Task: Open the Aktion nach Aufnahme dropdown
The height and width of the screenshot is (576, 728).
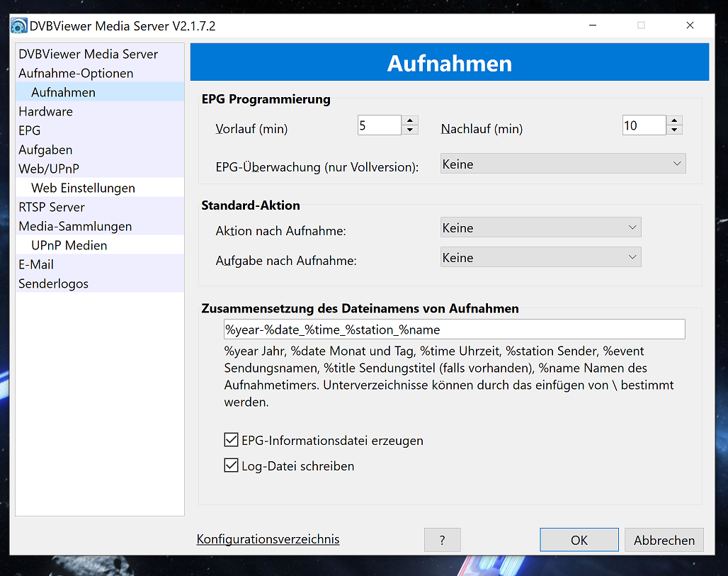Action: coord(540,227)
